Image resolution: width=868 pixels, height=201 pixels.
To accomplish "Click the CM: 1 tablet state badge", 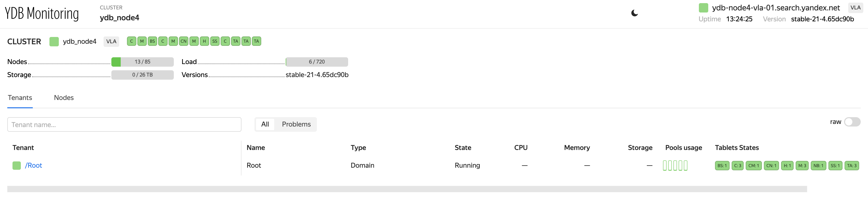I will pos(754,166).
